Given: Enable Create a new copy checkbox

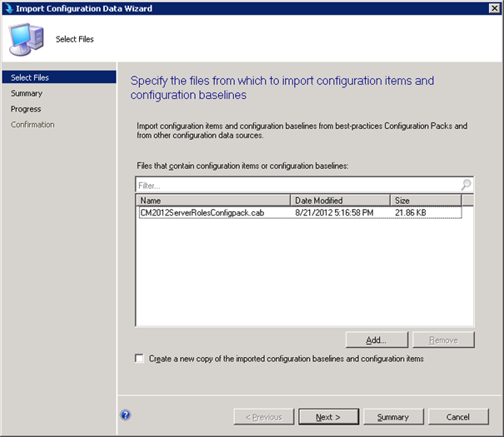Looking at the screenshot, I should click(x=139, y=358).
